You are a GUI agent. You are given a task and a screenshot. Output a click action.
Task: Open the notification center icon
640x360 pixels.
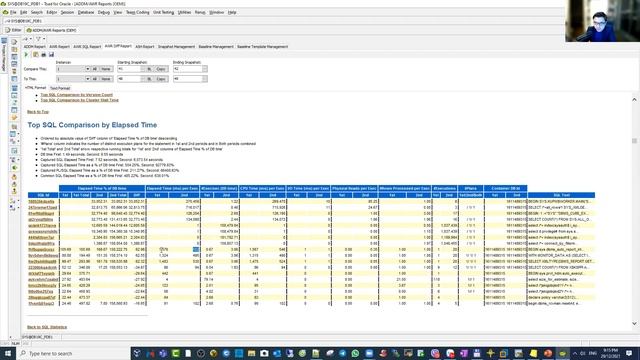(x=629, y=353)
